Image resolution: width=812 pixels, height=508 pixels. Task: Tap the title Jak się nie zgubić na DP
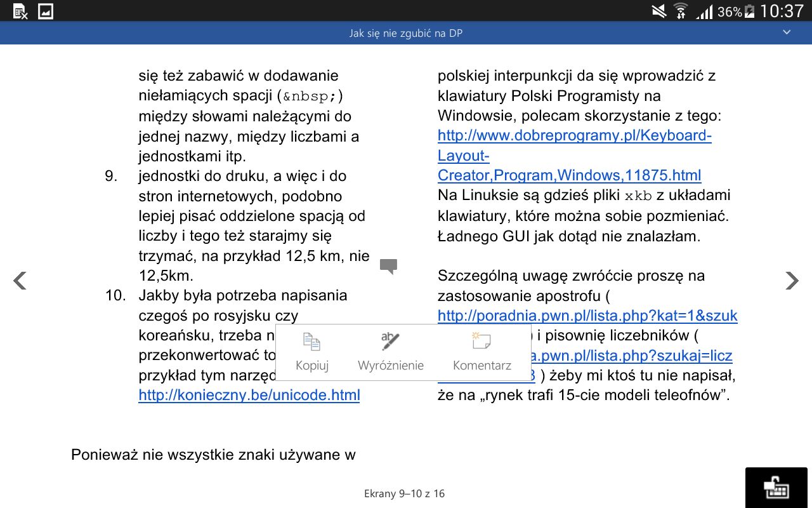405,32
